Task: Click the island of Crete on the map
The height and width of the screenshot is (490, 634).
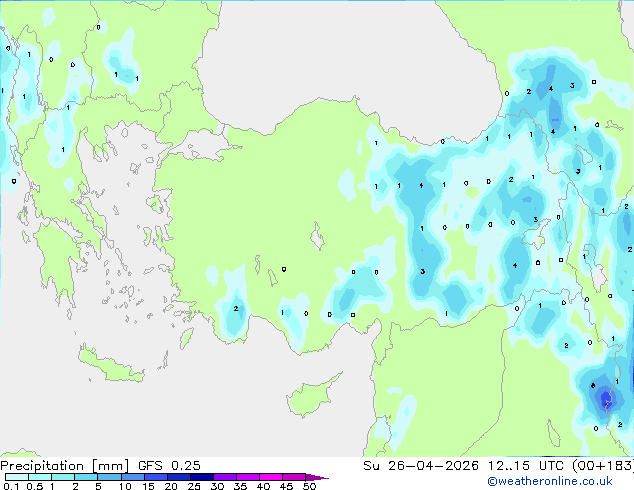Action: click(110, 366)
